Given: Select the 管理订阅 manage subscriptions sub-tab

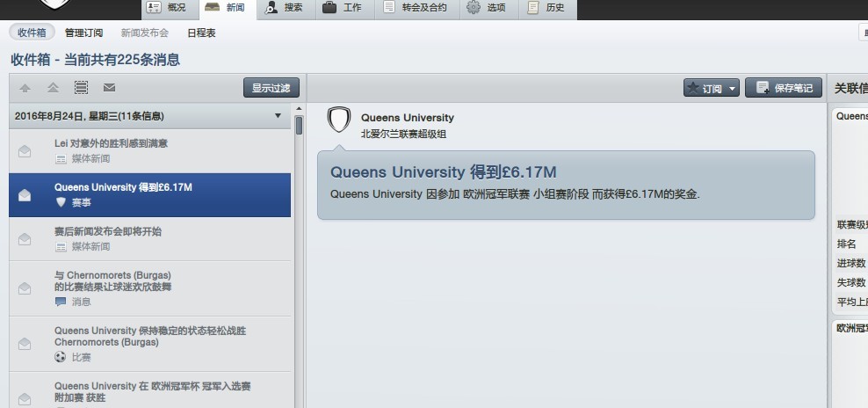Looking at the screenshot, I should click(x=83, y=33).
